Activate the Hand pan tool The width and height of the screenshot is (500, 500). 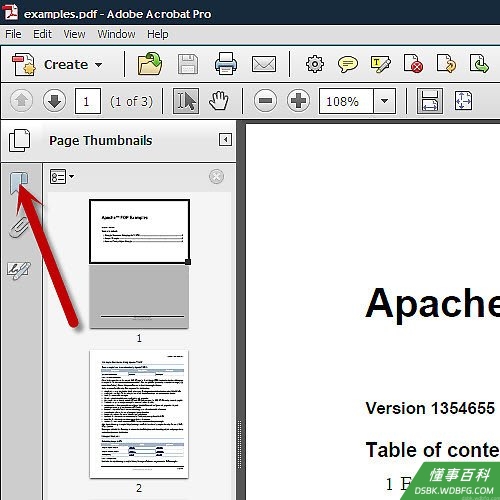(x=218, y=101)
